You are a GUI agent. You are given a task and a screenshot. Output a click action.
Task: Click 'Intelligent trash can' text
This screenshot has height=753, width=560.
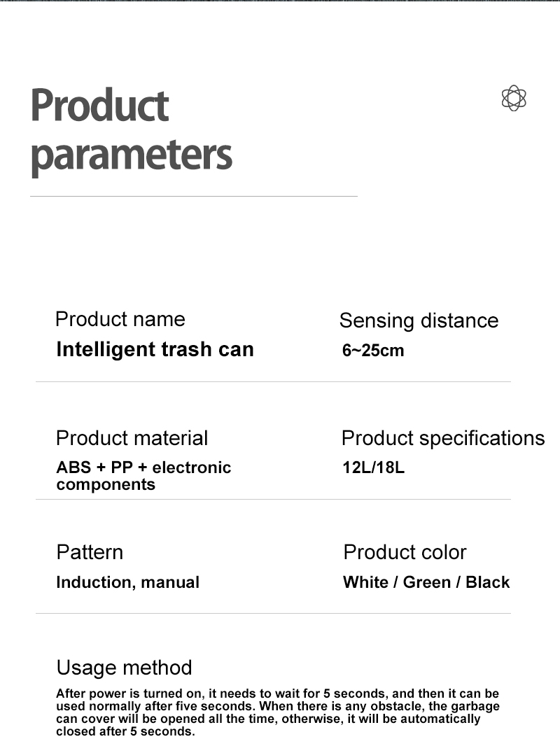point(155,349)
